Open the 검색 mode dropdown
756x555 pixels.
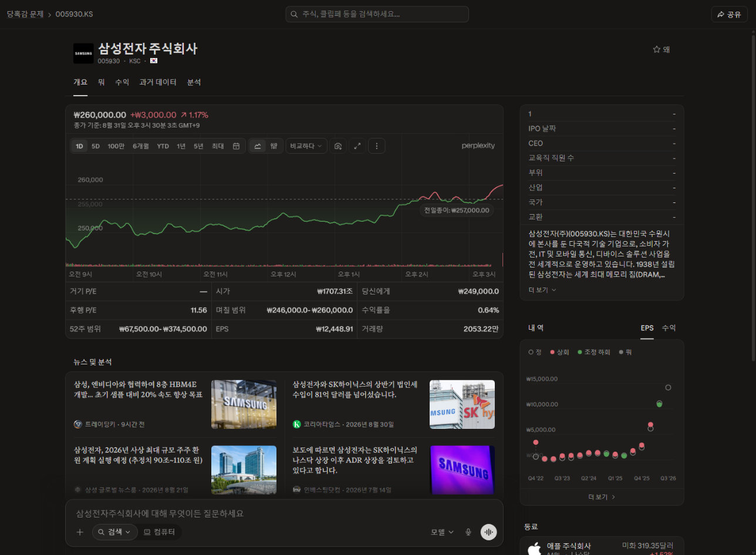point(115,532)
